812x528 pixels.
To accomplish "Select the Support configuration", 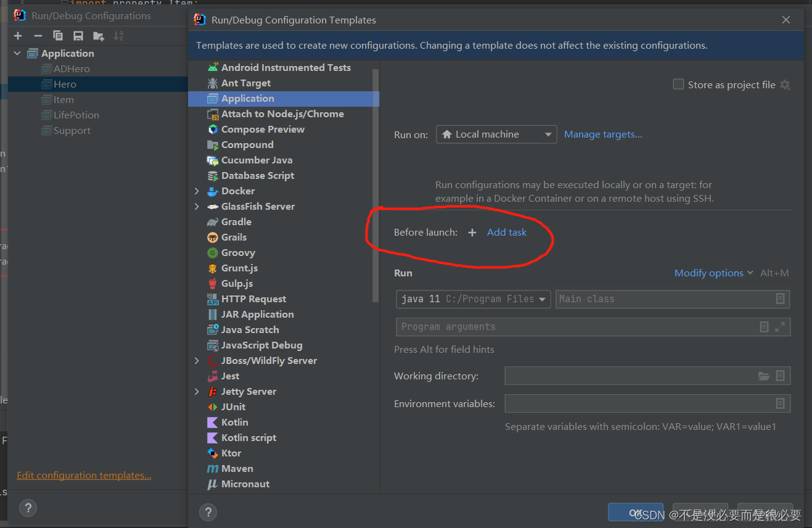I will click(x=72, y=131).
